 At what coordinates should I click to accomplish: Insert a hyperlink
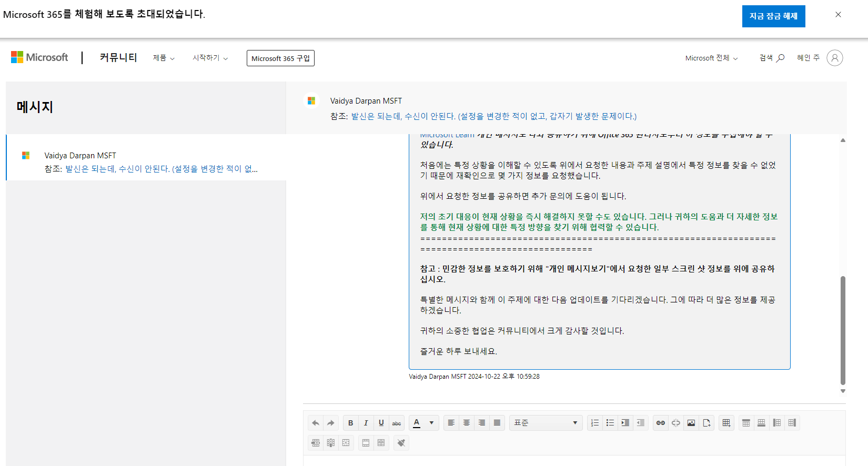pos(661,423)
